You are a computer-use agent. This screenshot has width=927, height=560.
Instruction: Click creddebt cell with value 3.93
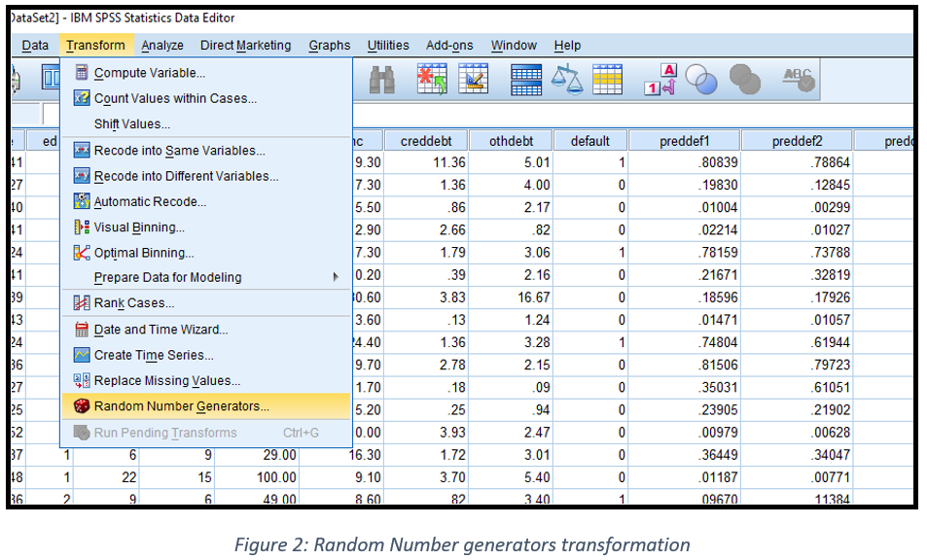tap(426, 433)
